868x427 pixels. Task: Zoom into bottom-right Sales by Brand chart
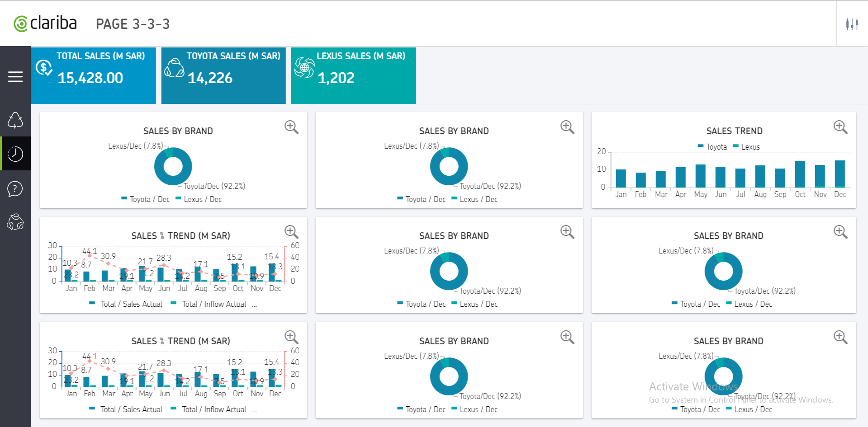click(x=840, y=337)
